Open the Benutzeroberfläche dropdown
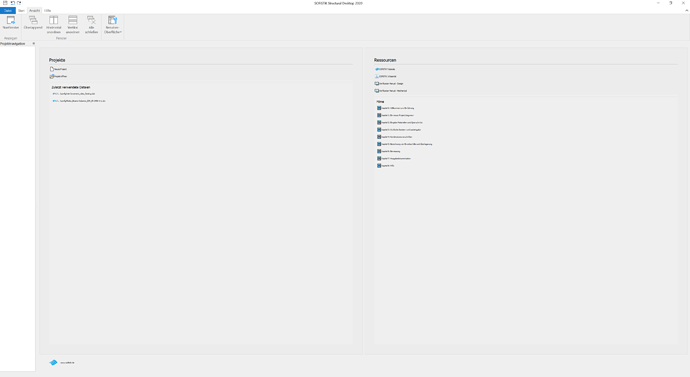This screenshot has height=377, width=690. (x=113, y=25)
